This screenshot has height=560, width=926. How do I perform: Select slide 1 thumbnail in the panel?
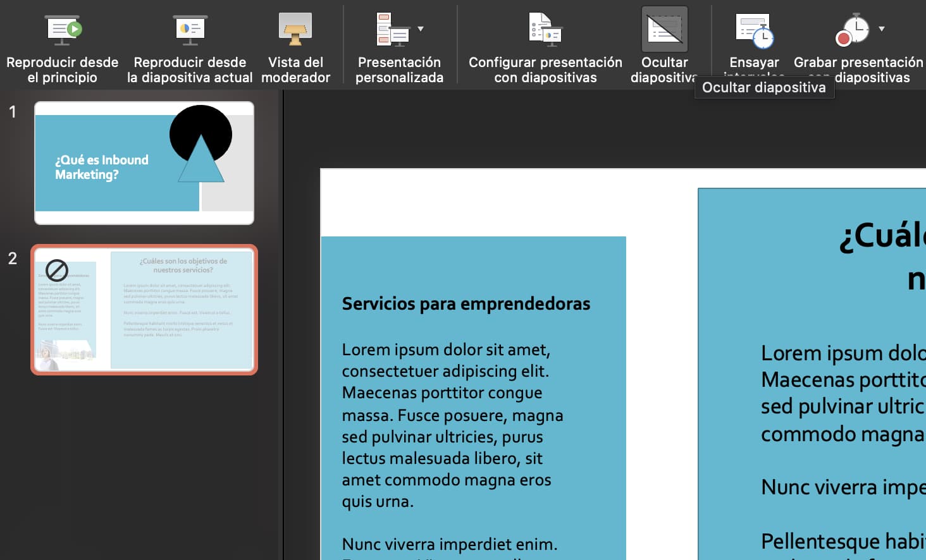[144, 162]
